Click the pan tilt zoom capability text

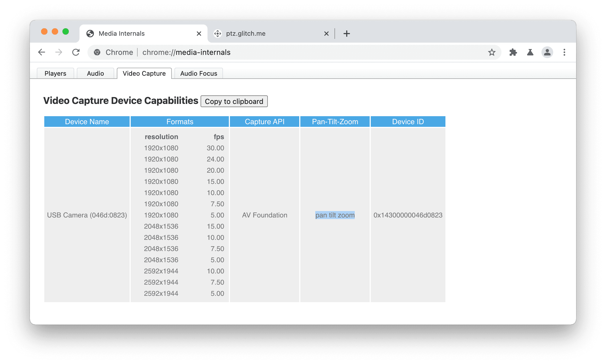(x=335, y=215)
